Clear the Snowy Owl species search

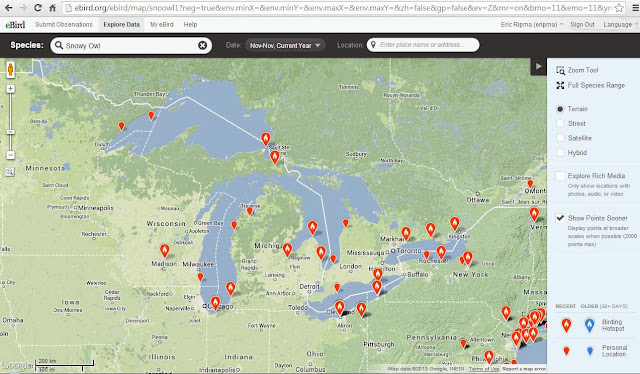pos(202,45)
